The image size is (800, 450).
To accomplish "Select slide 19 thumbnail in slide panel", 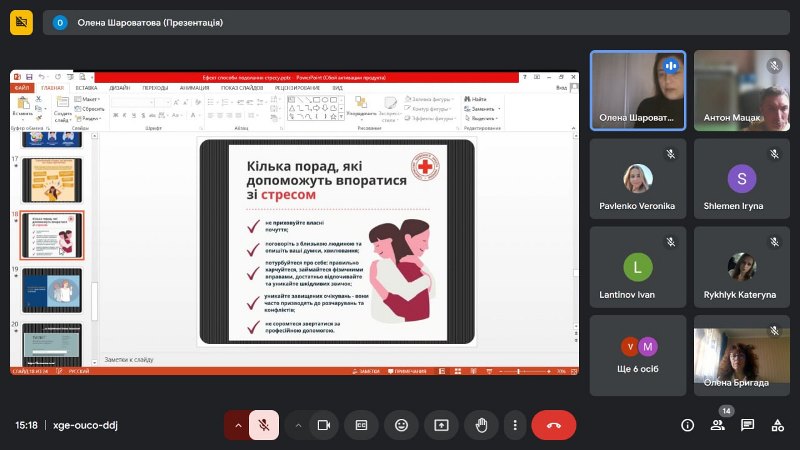I will click(x=52, y=290).
